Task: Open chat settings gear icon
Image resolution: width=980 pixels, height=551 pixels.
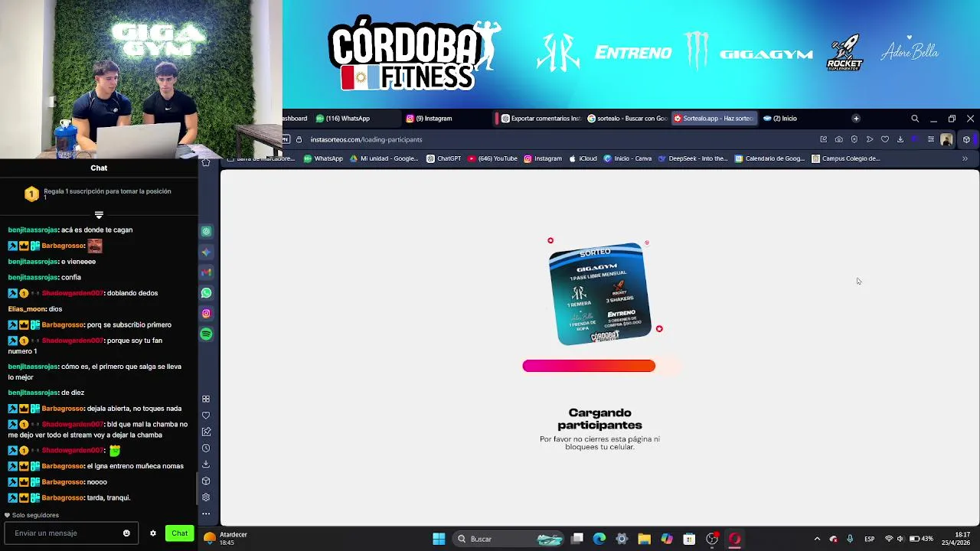Action: 153,533
